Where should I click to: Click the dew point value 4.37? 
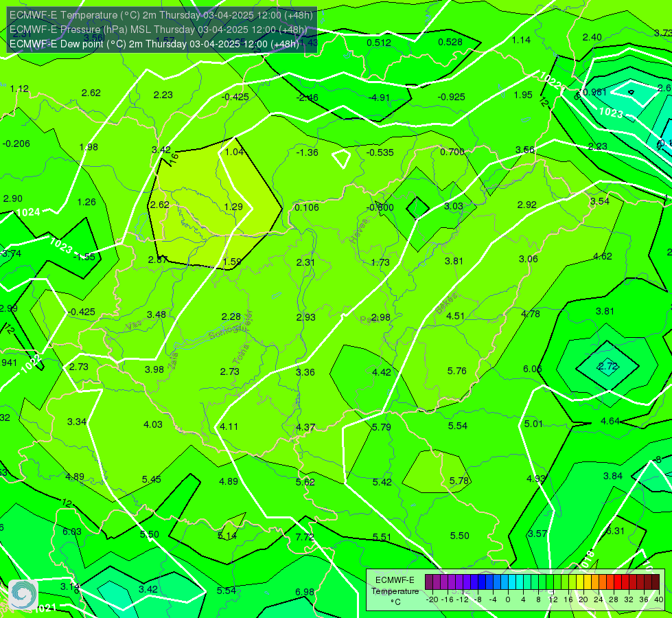tap(305, 428)
